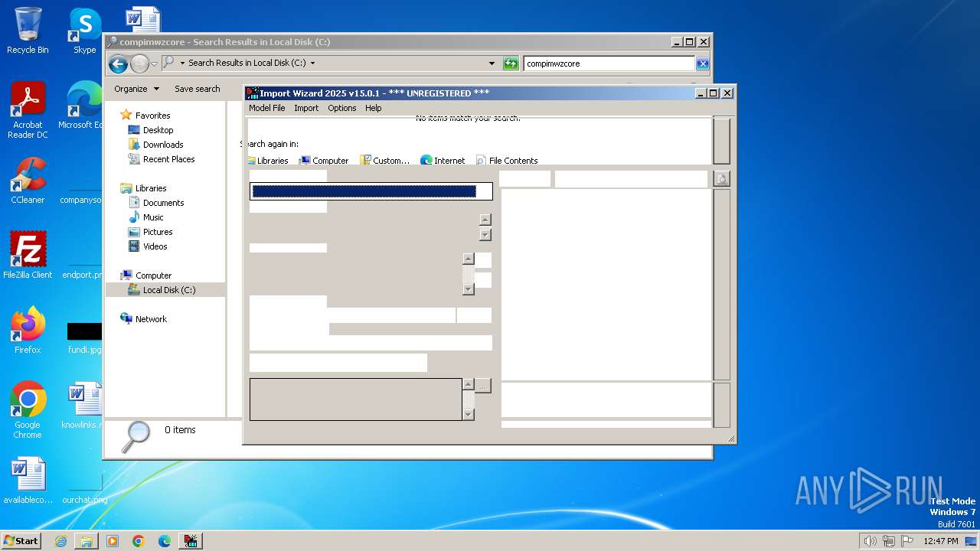Select Network in navigation pane
Image resolution: width=980 pixels, height=551 pixels.
tap(151, 319)
